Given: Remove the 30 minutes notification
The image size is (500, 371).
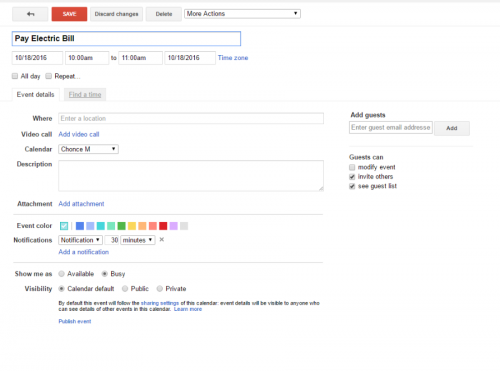Looking at the screenshot, I should 162,240.
